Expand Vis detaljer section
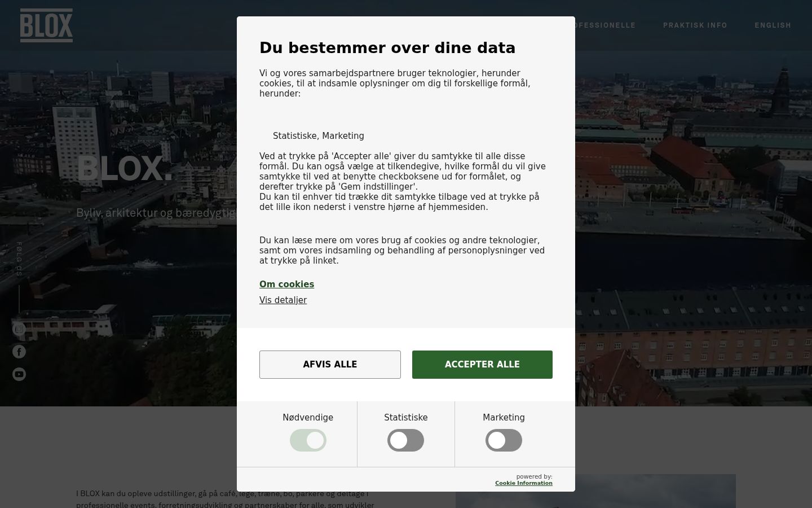The height and width of the screenshot is (508, 812). point(283,300)
